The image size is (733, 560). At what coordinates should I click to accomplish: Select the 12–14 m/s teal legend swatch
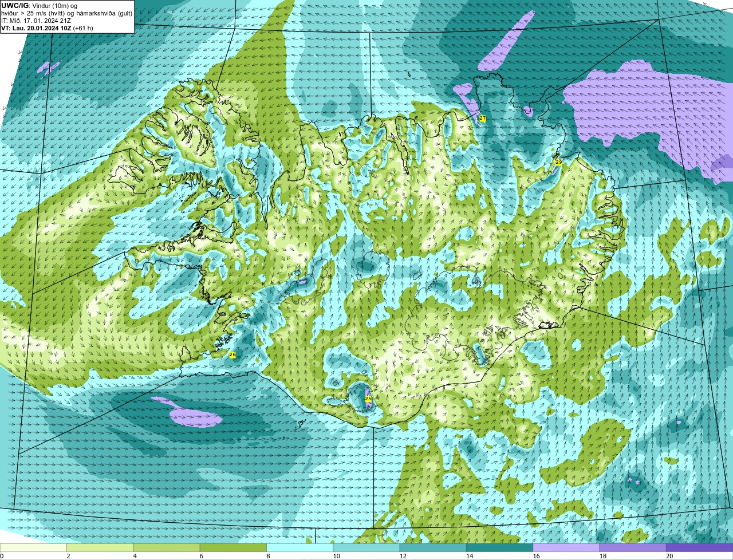coord(433,548)
